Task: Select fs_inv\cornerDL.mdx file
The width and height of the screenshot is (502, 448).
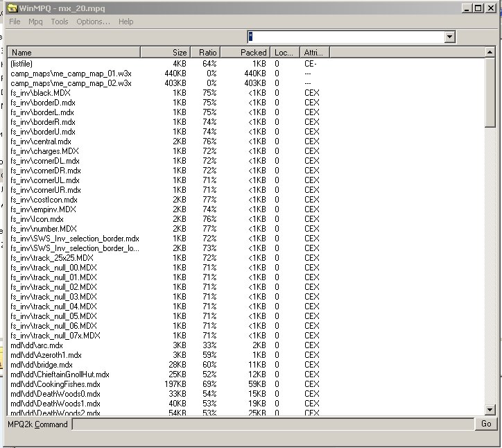Action: point(45,161)
